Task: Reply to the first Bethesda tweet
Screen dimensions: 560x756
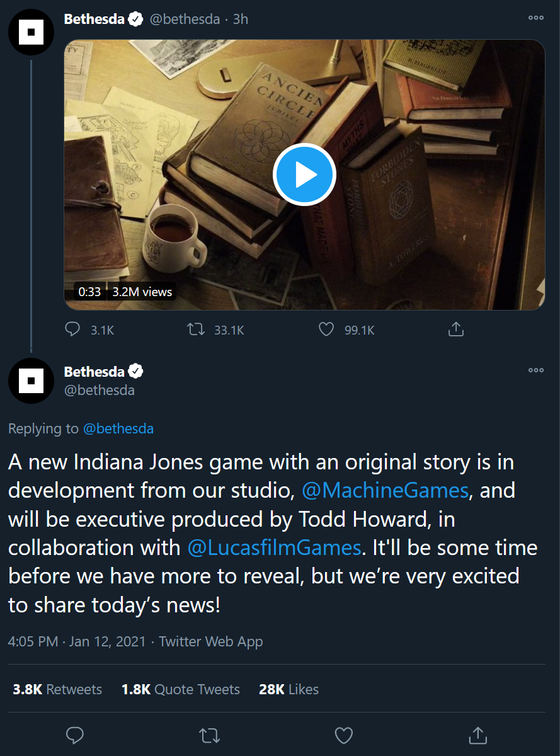Action: pyautogui.click(x=73, y=329)
